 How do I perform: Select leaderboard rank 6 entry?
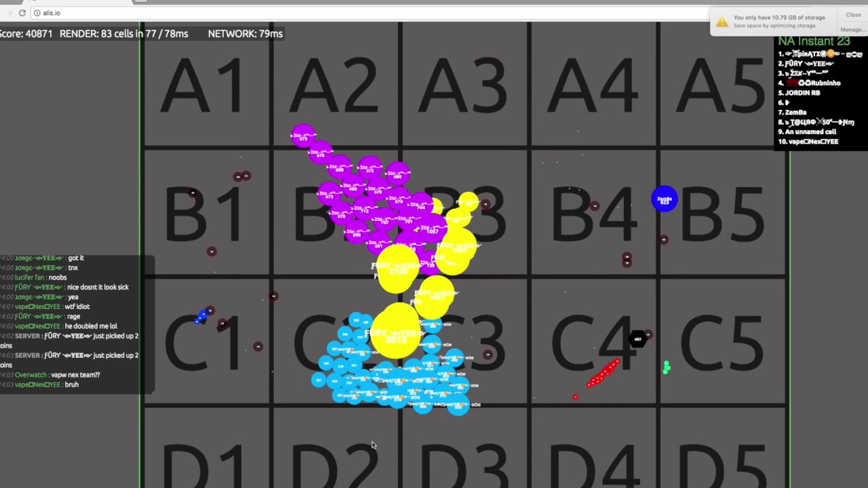pos(784,102)
